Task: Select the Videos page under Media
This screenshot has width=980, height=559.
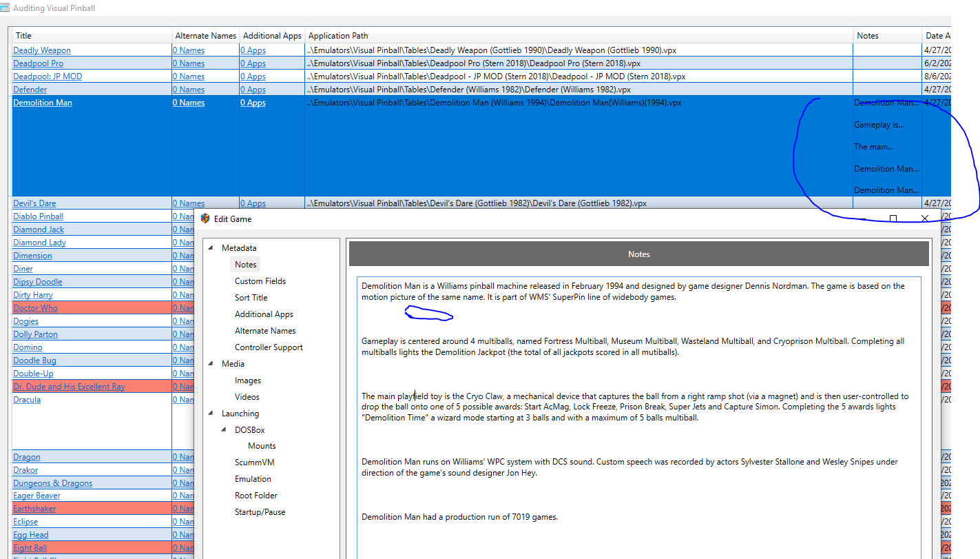Action: click(247, 397)
